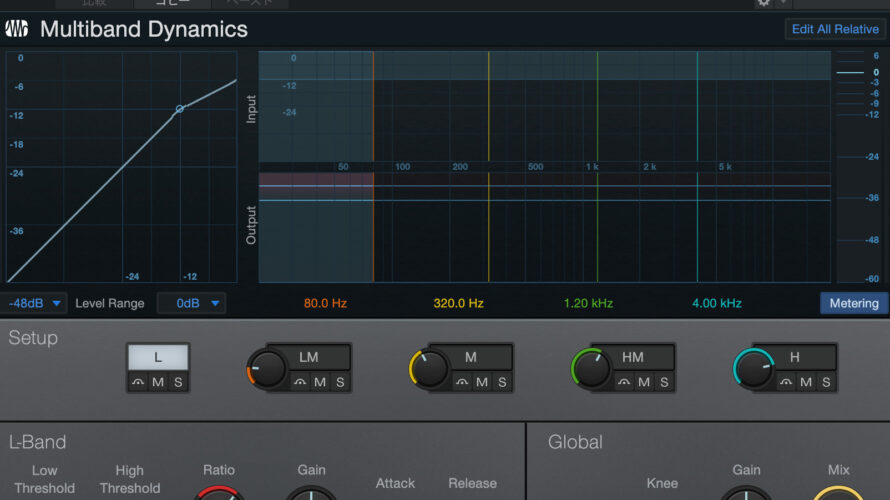This screenshot has height=500, width=890.
Task: Mute the H band
Action: [806, 383]
